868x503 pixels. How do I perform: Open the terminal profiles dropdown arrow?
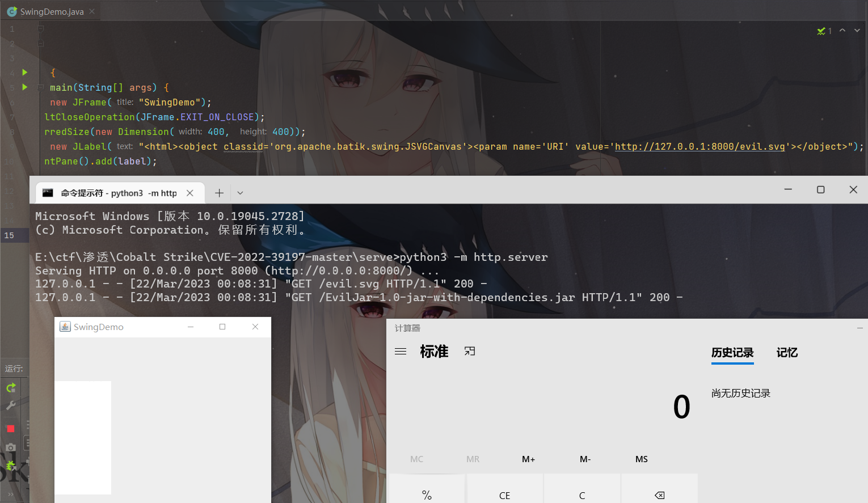pyautogui.click(x=240, y=193)
